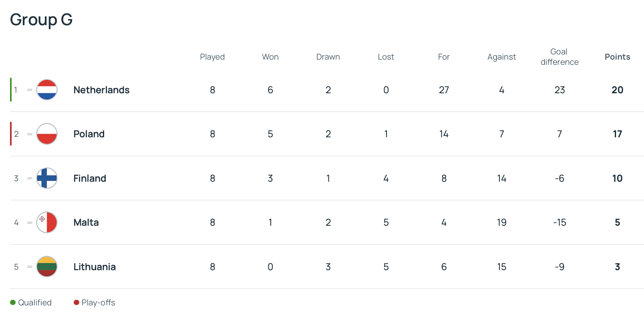Click the green Qualified legend dot
Image resolution: width=644 pixels, height=317 pixels.
point(13,303)
